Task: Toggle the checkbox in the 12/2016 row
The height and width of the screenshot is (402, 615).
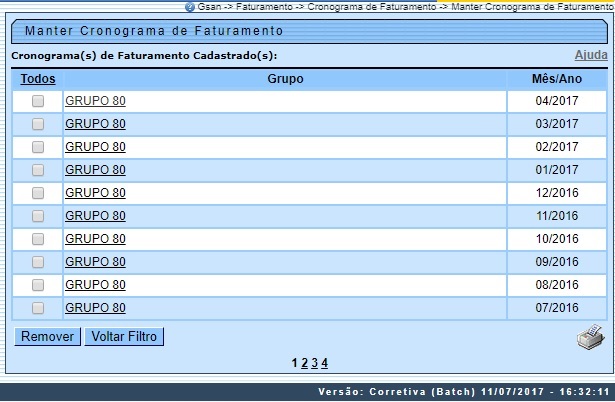Action: click(x=38, y=193)
